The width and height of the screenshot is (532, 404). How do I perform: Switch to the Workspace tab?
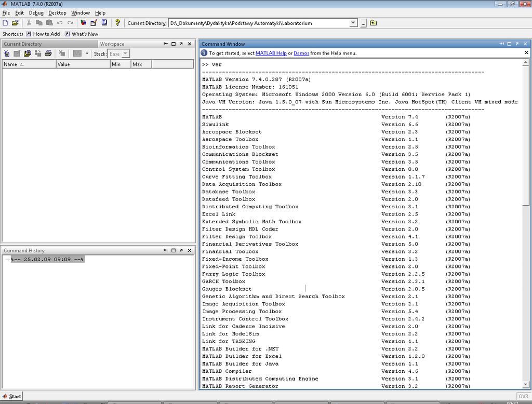[112, 44]
